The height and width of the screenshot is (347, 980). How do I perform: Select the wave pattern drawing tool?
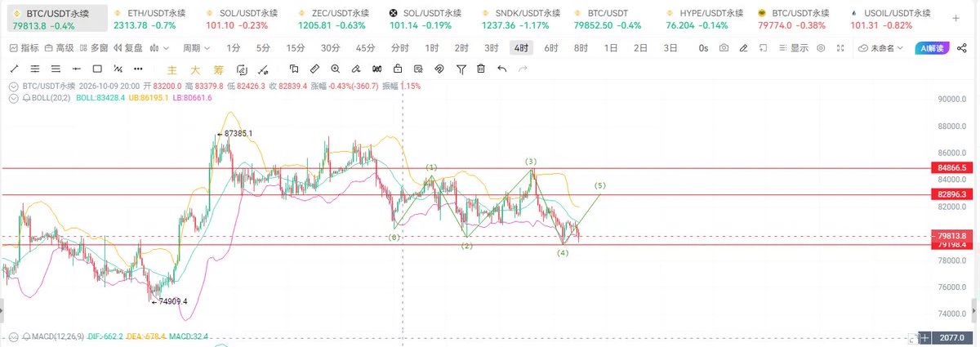[118, 69]
